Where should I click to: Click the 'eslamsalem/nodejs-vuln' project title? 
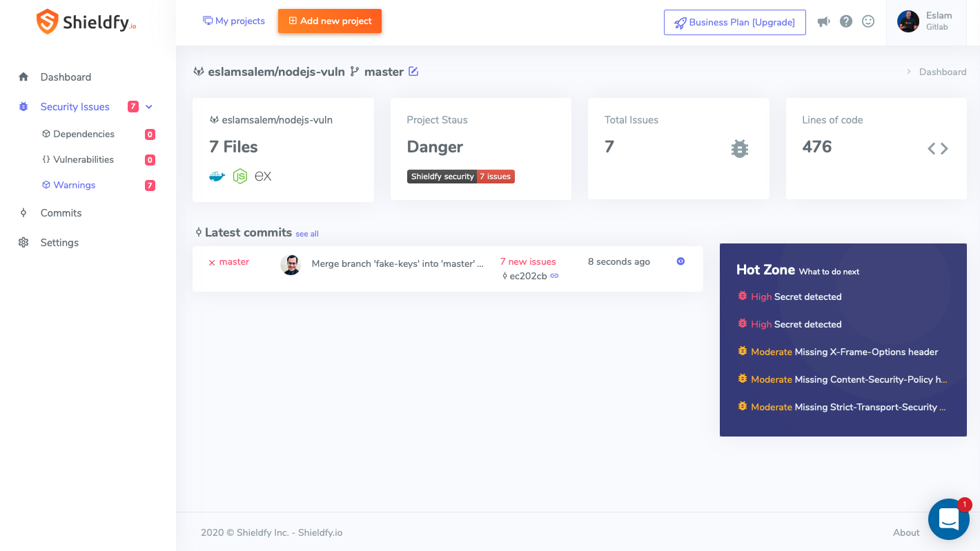[276, 72]
